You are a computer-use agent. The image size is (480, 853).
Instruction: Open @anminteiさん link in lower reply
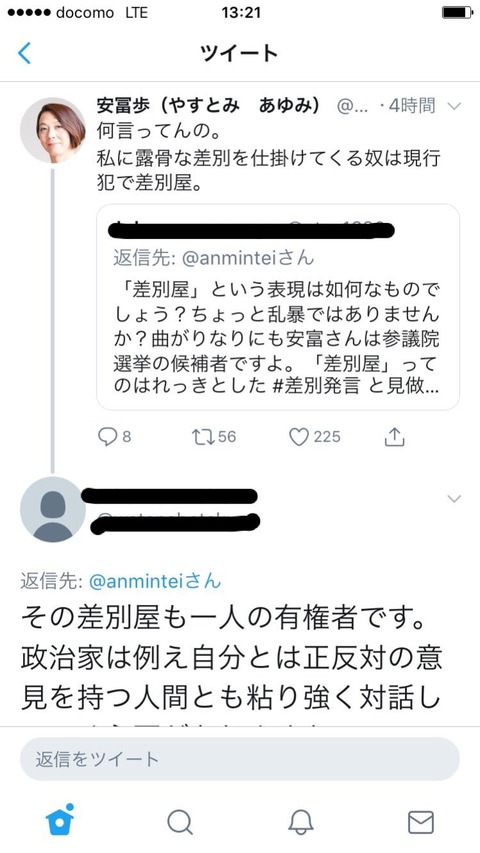[155, 582]
